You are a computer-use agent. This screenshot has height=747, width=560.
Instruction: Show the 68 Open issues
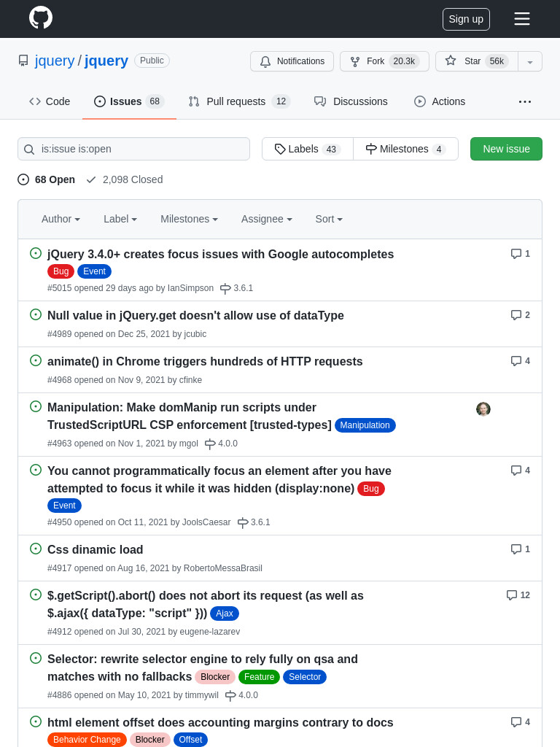click(x=46, y=179)
